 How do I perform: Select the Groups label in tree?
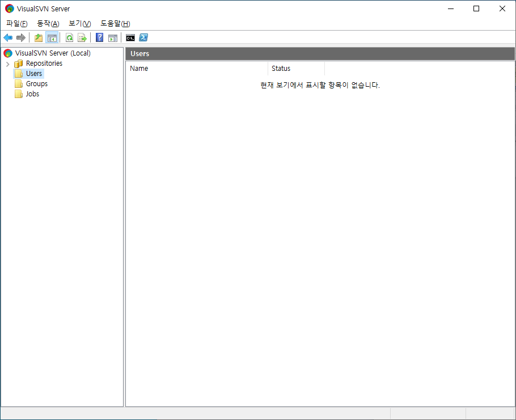click(37, 84)
